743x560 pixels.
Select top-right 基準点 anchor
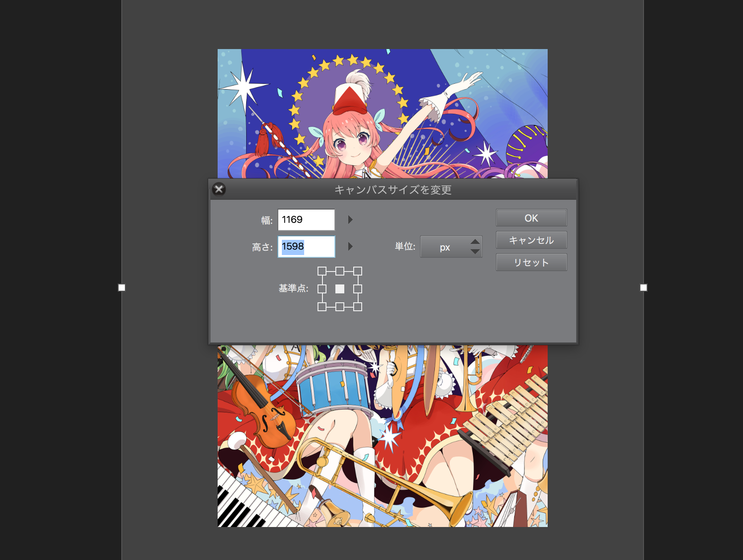(x=358, y=271)
